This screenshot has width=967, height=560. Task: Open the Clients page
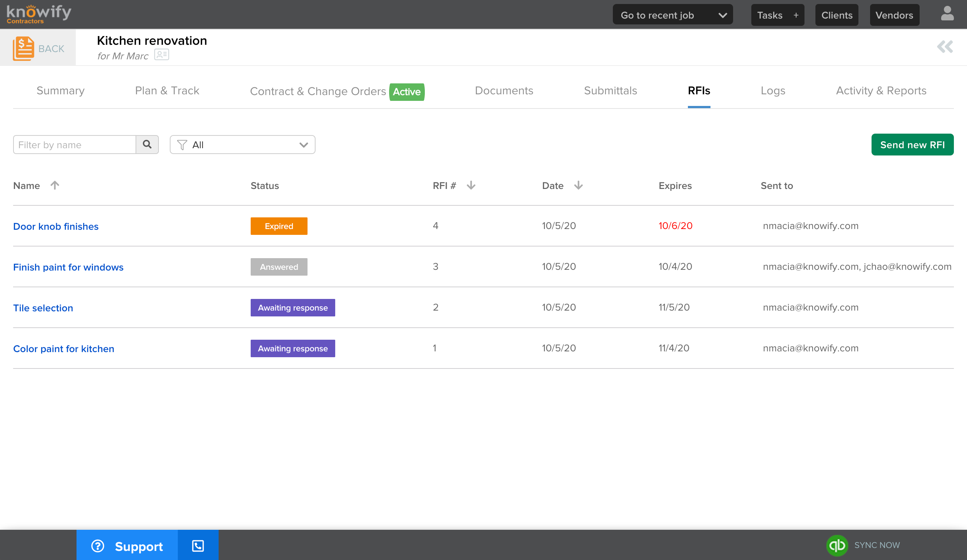[x=837, y=15]
